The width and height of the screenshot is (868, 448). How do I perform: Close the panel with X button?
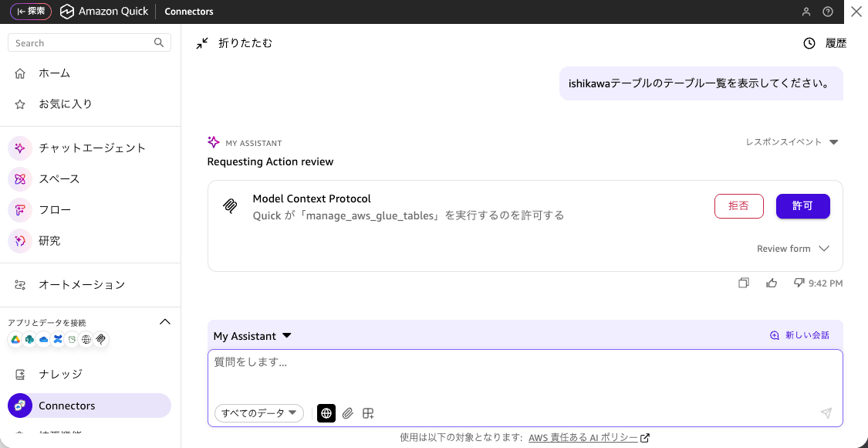(856, 11)
